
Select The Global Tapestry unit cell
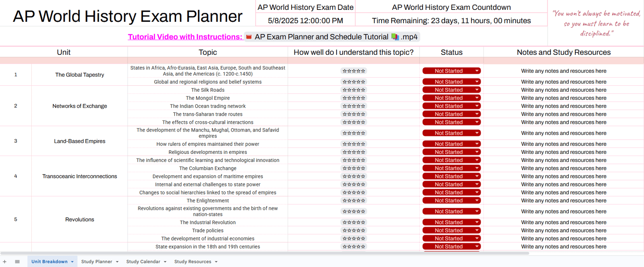[80, 75]
